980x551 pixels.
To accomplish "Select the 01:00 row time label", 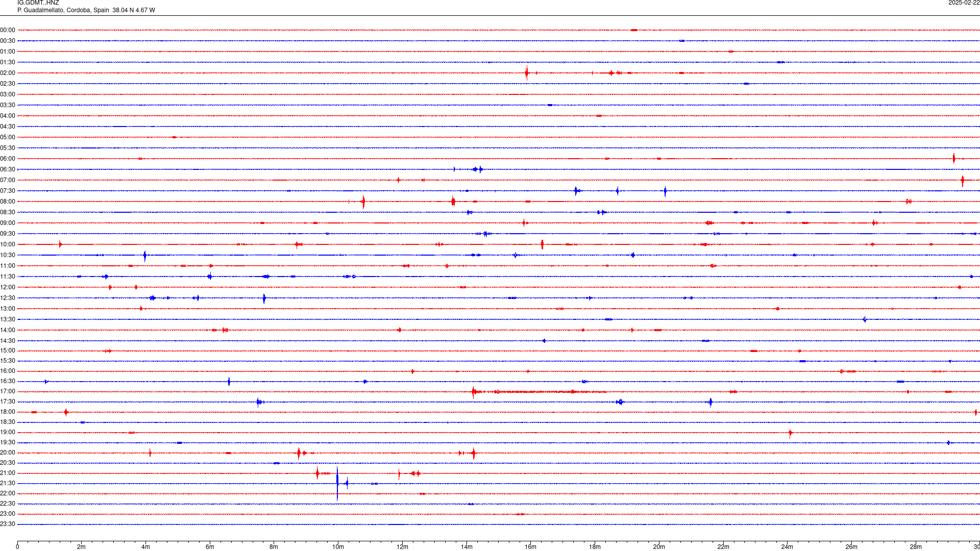I will (8, 52).
